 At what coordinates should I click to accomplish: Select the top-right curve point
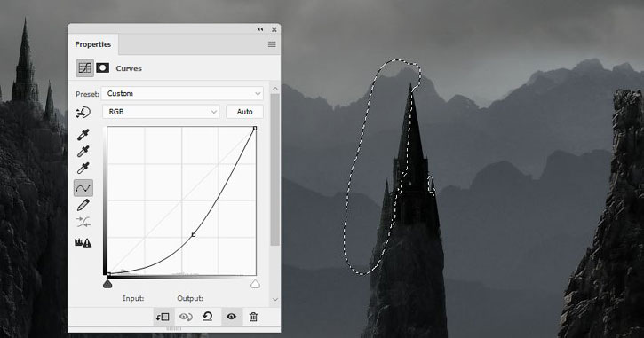coord(255,129)
